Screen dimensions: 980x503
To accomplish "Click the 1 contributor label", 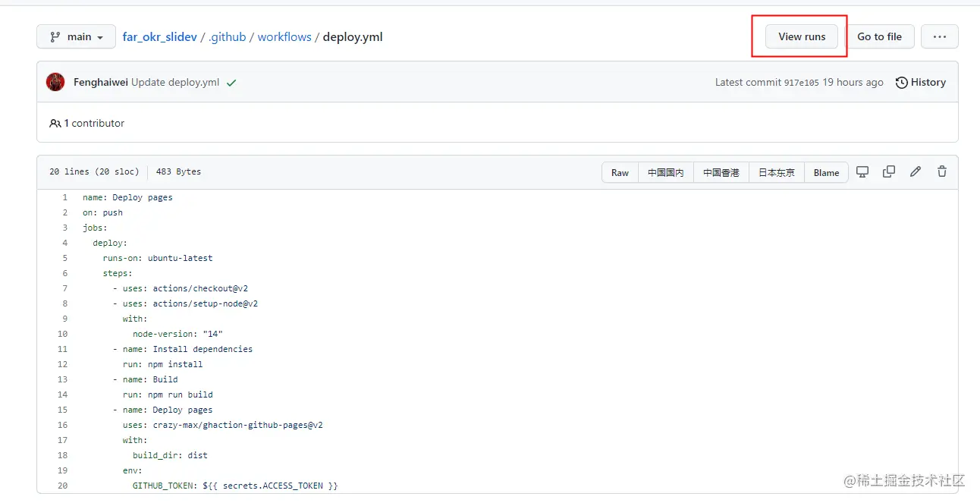I will 87,123.
